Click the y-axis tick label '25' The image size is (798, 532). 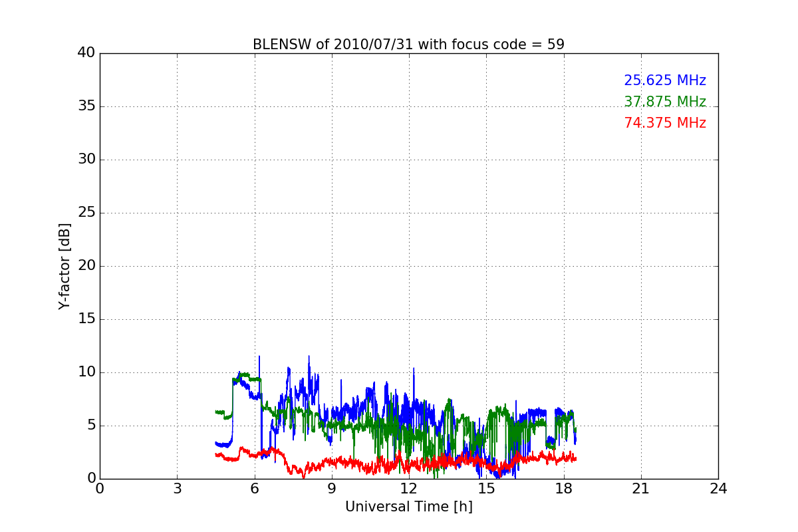[x=86, y=213]
